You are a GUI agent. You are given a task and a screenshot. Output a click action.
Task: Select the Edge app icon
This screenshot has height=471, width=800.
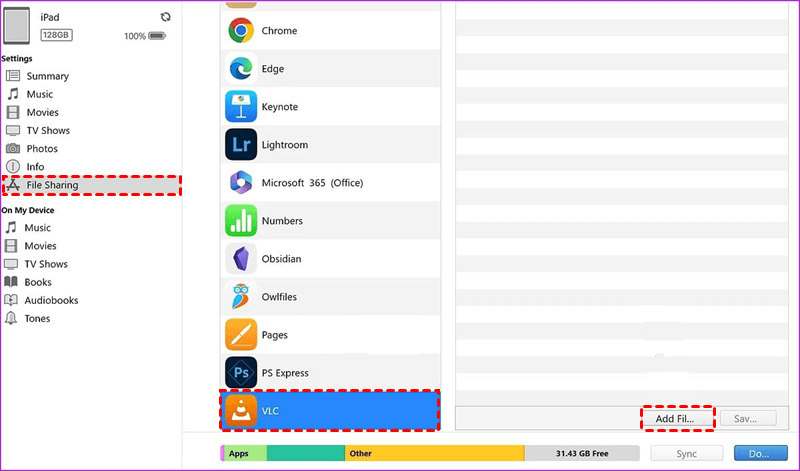pos(241,68)
